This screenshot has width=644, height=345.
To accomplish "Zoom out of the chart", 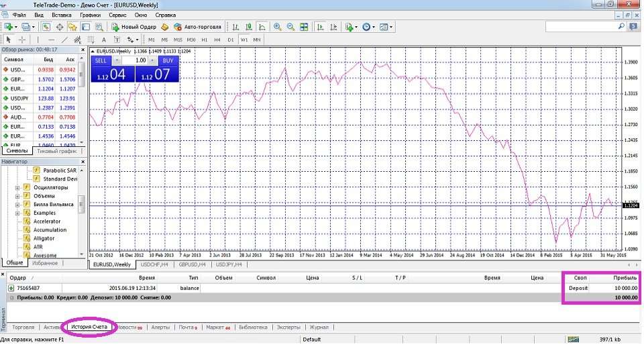I will point(290,27).
